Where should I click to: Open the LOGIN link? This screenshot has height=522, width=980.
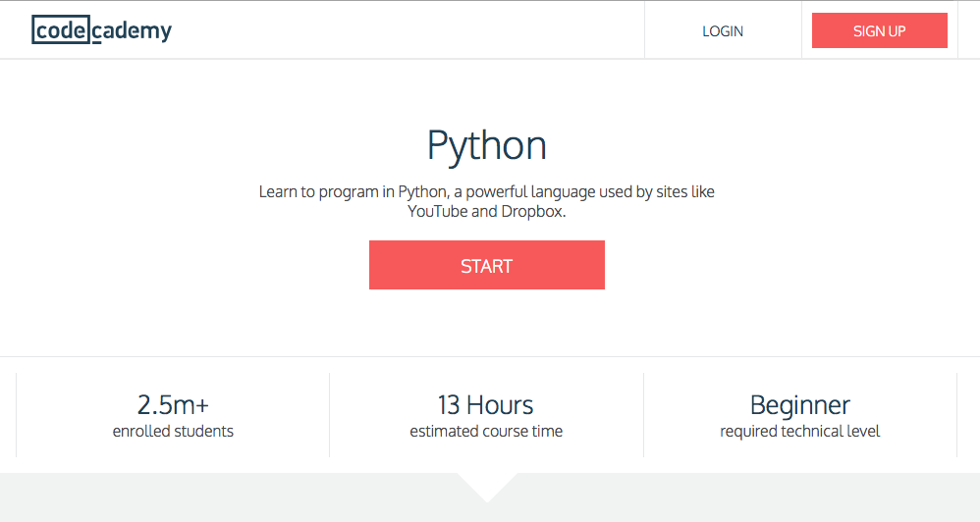pos(723,31)
